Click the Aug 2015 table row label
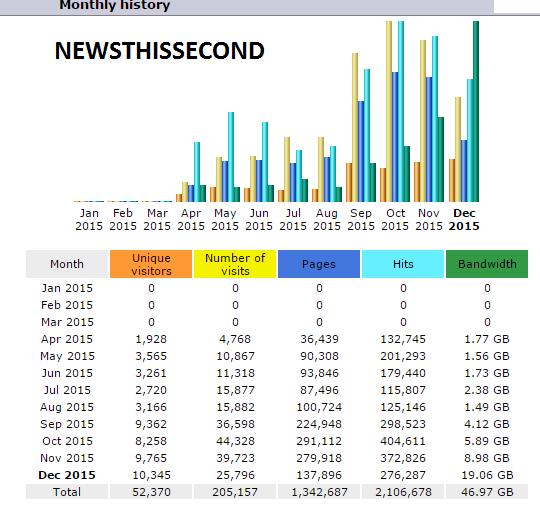The image size is (540, 506). pos(67,407)
